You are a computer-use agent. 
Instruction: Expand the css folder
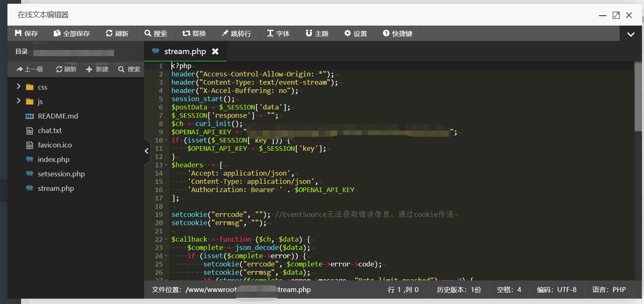click(19, 87)
